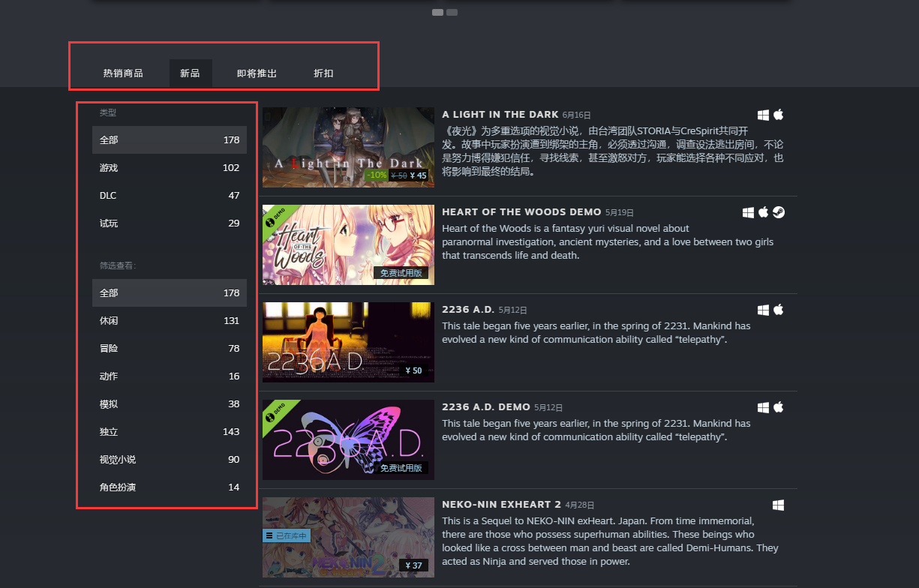919x588 pixels.
Task: Click the NEKO-NIN EXHEART 2 title
Action: (502, 505)
